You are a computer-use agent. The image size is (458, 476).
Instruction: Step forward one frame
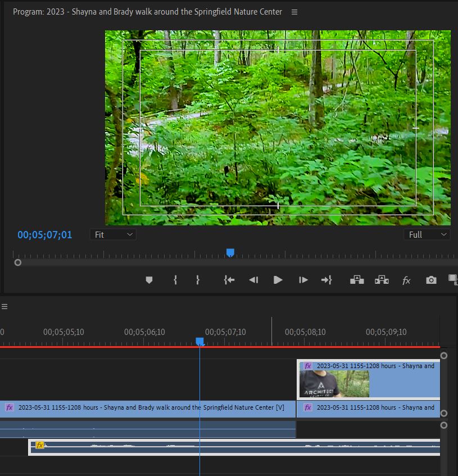(303, 280)
